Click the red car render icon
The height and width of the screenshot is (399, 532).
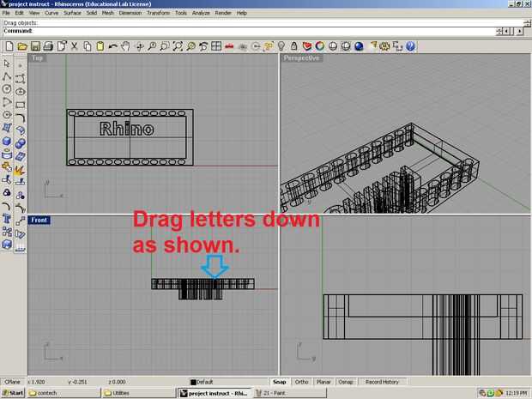click(x=229, y=46)
